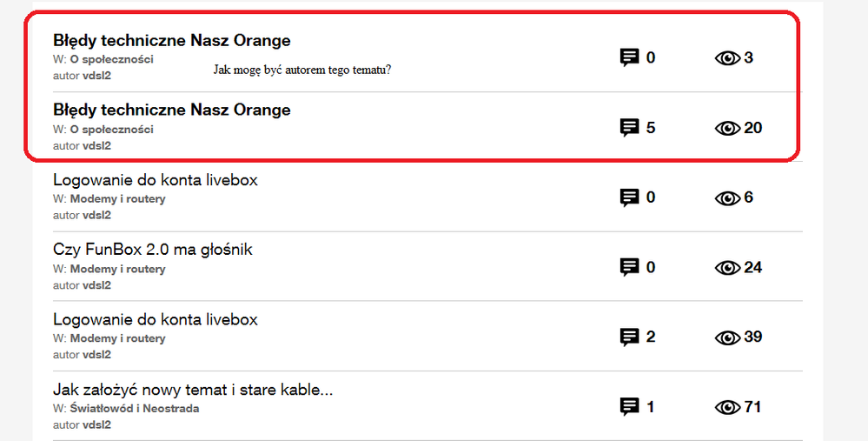This screenshot has width=868, height=441.
Task: Open "Błędy techniczne Nasz Orange" topic with 3 views
Action: [172, 41]
